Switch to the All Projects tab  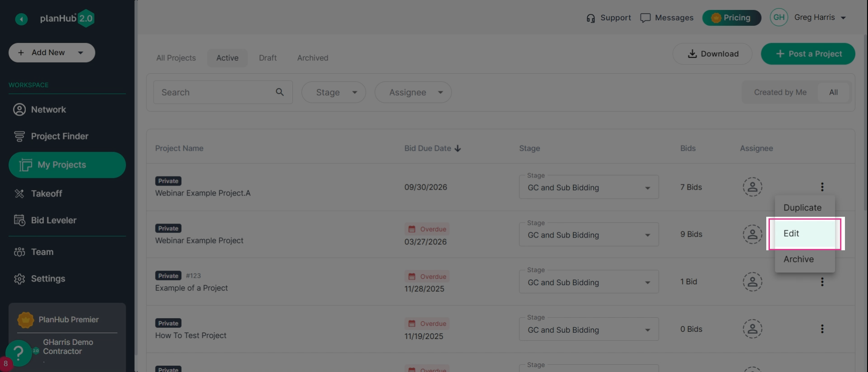point(176,58)
